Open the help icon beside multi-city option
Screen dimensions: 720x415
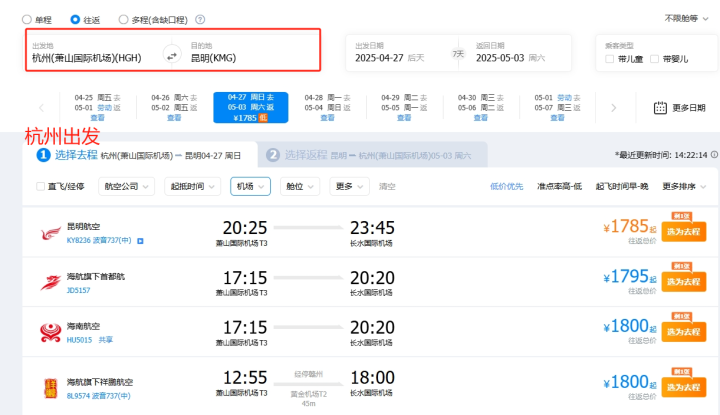(200, 19)
